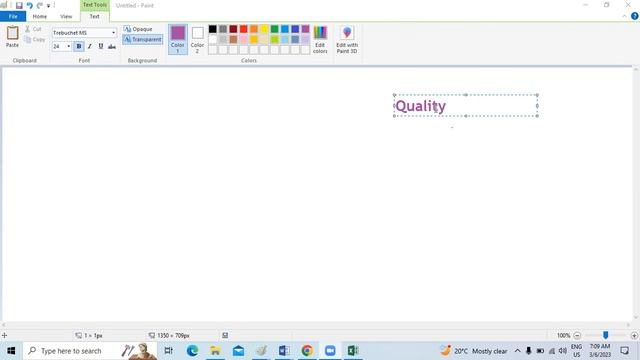This screenshot has height=360, width=640.
Task: Set text background to Transparent
Action: [143, 40]
